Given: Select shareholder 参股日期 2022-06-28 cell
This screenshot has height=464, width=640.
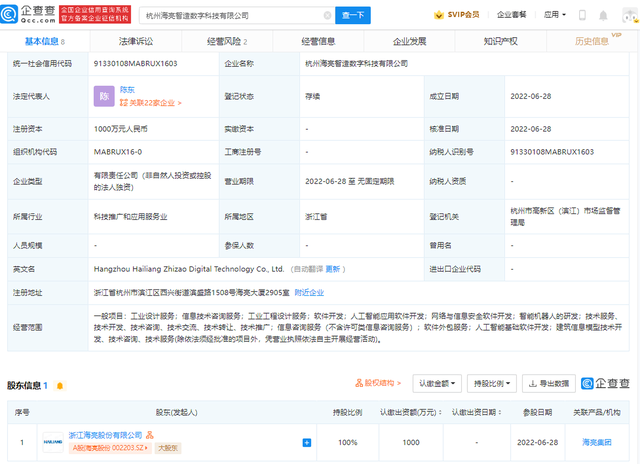Looking at the screenshot, I should pyautogui.click(x=538, y=442).
